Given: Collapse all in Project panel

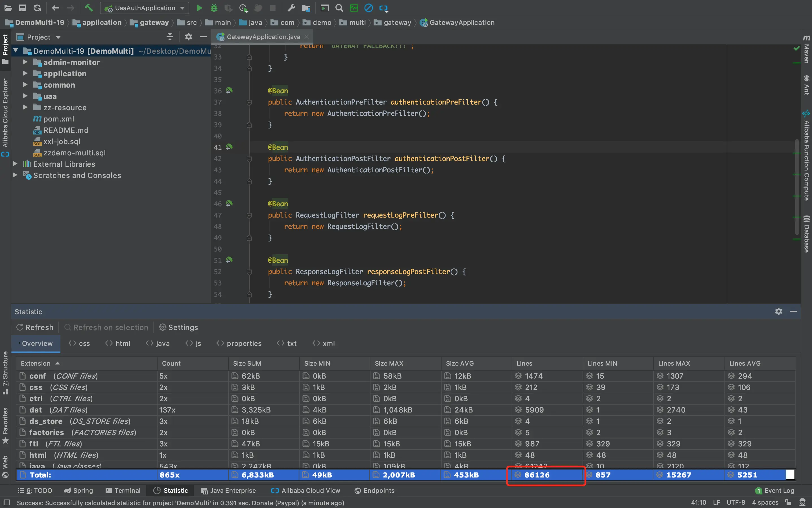Looking at the screenshot, I should click(x=170, y=37).
